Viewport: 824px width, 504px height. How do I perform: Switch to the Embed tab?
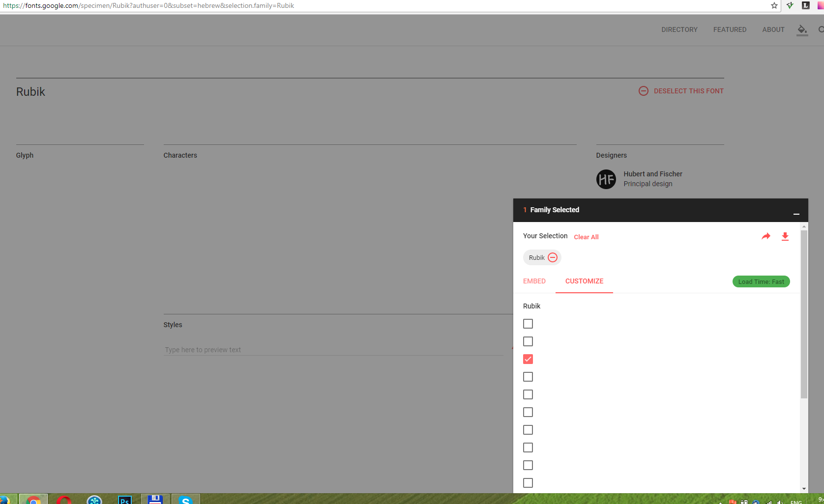pyautogui.click(x=534, y=281)
